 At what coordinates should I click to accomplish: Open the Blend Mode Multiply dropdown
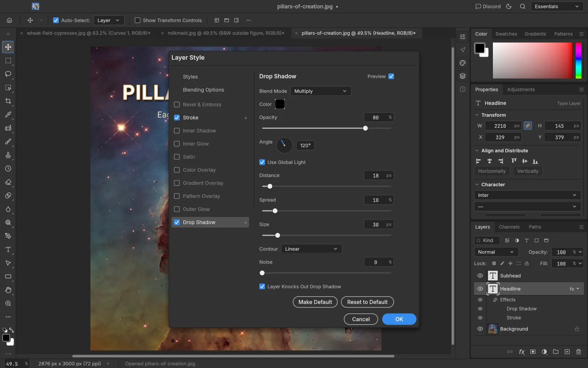320,91
